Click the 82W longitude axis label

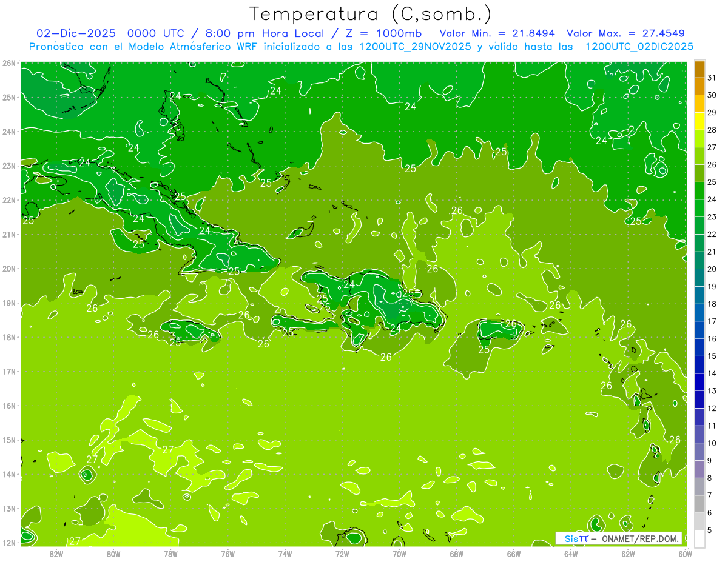[56, 554]
